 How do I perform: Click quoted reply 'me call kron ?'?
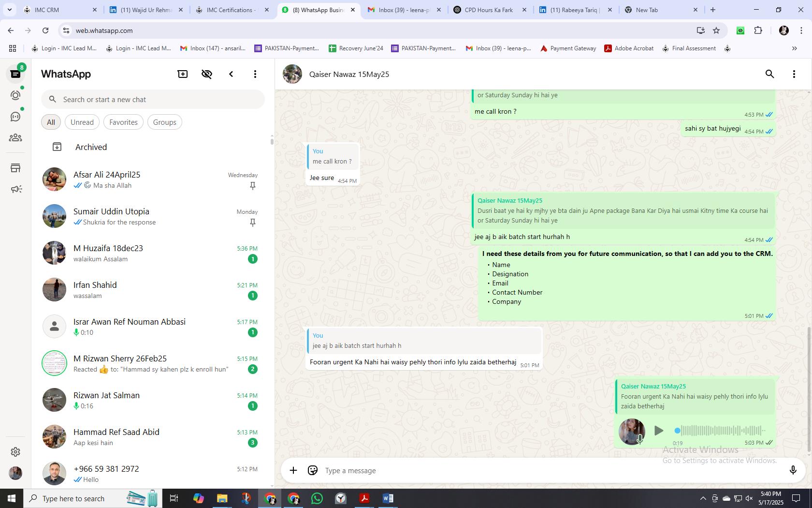point(333,156)
